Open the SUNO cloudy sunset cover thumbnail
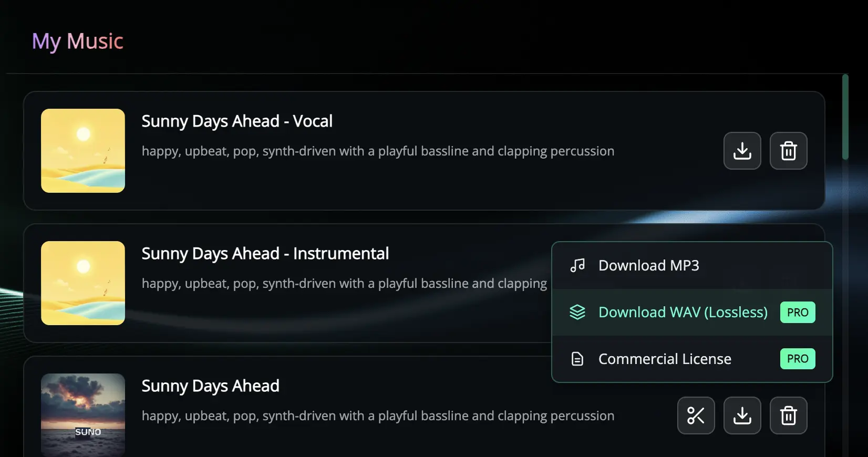Image resolution: width=868 pixels, height=457 pixels. click(x=83, y=415)
